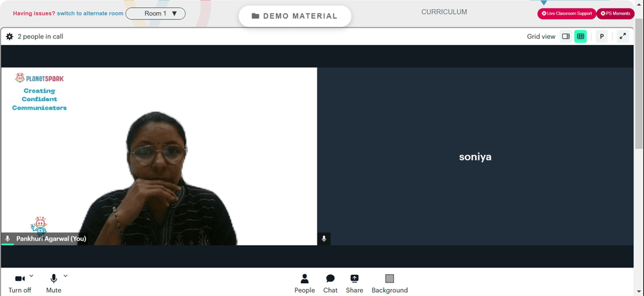Mute the microphone

[x=53, y=284]
